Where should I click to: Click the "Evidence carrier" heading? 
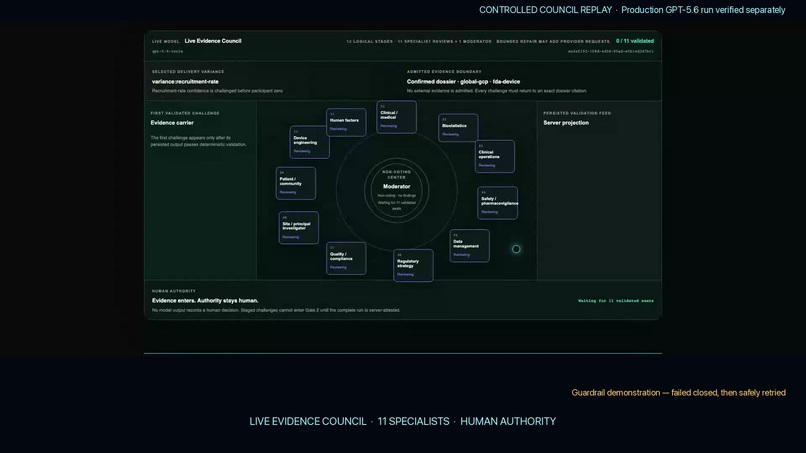coord(172,123)
